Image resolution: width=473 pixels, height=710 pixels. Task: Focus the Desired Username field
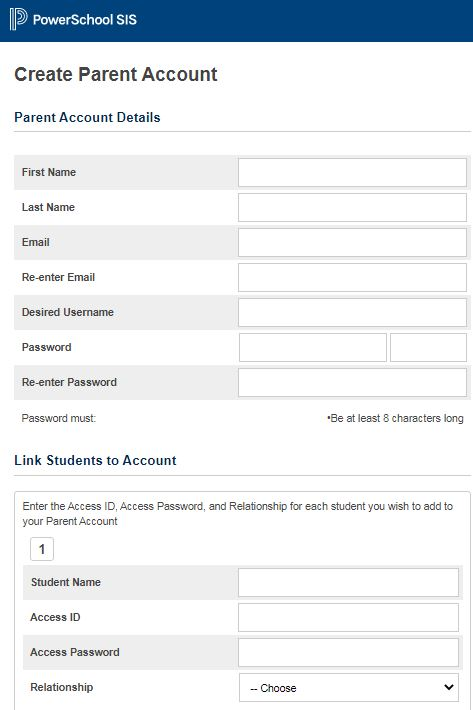coord(352,312)
